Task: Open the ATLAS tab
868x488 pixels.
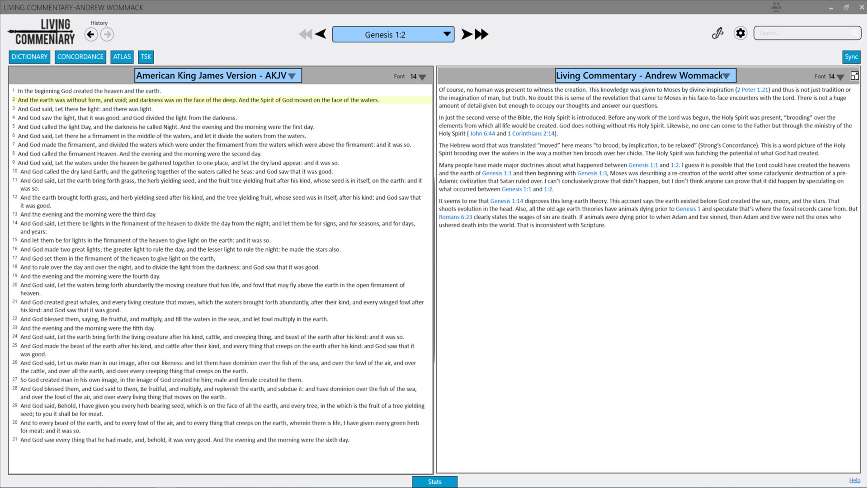Action: click(x=122, y=57)
